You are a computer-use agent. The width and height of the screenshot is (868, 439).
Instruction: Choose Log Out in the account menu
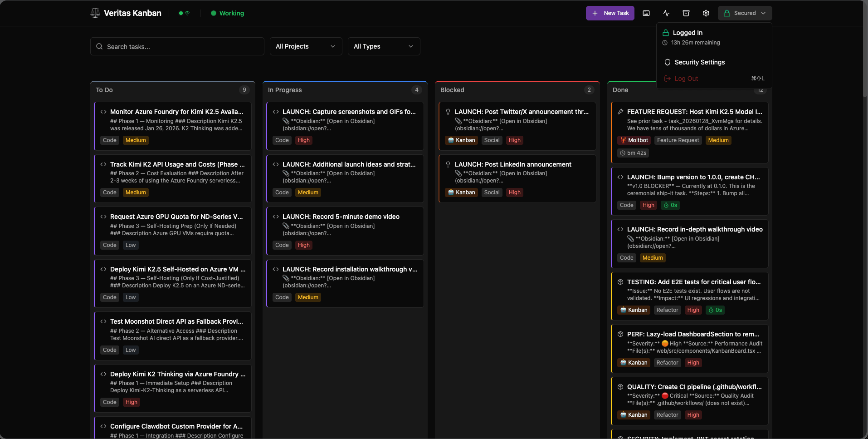click(686, 79)
